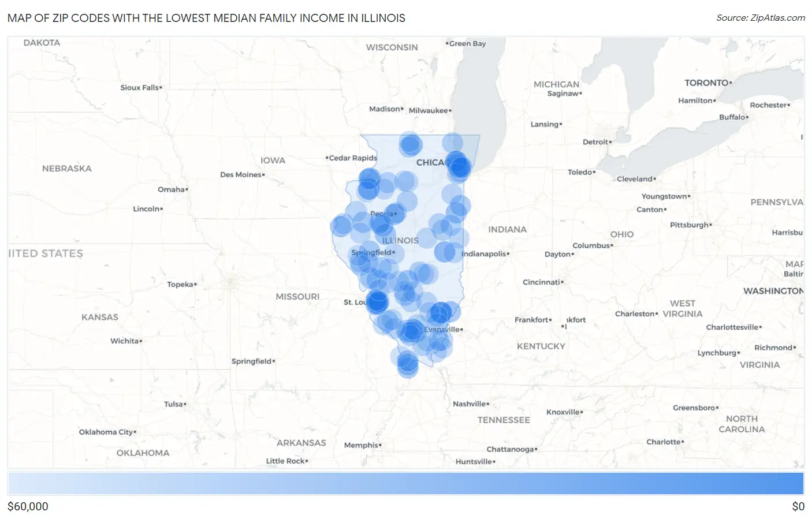812x519 pixels.
Task: Click the $0 legend label
Action: (x=798, y=506)
